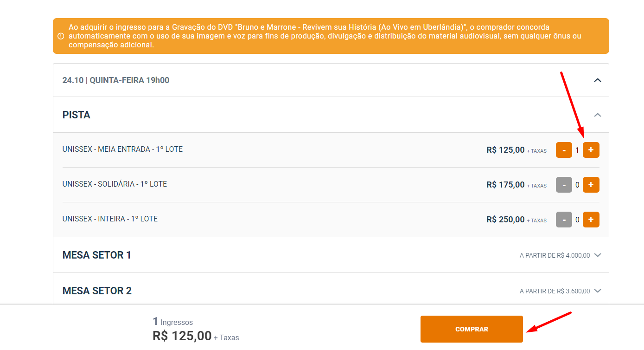Decrease Meia Entrada ticket quantity with minus

coord(564,150)
